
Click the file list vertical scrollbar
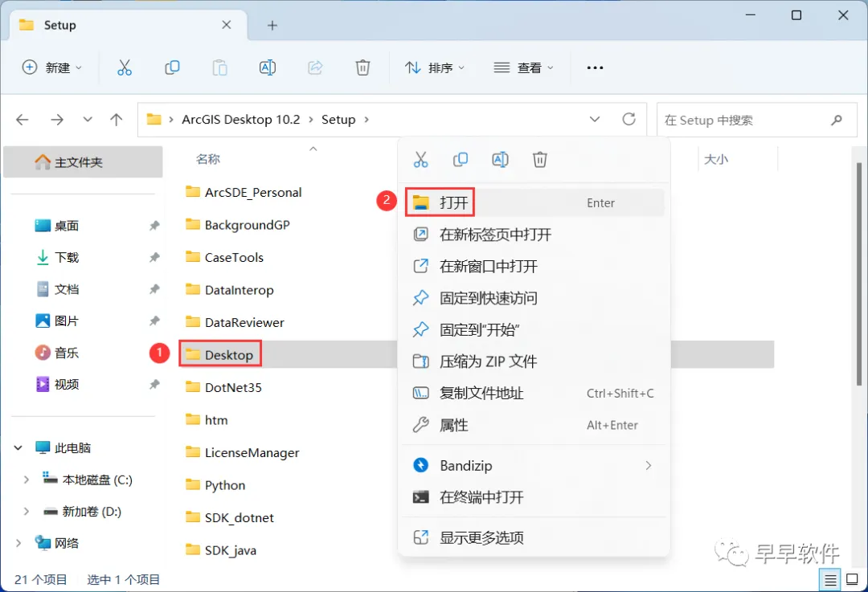tap(858, 274)
